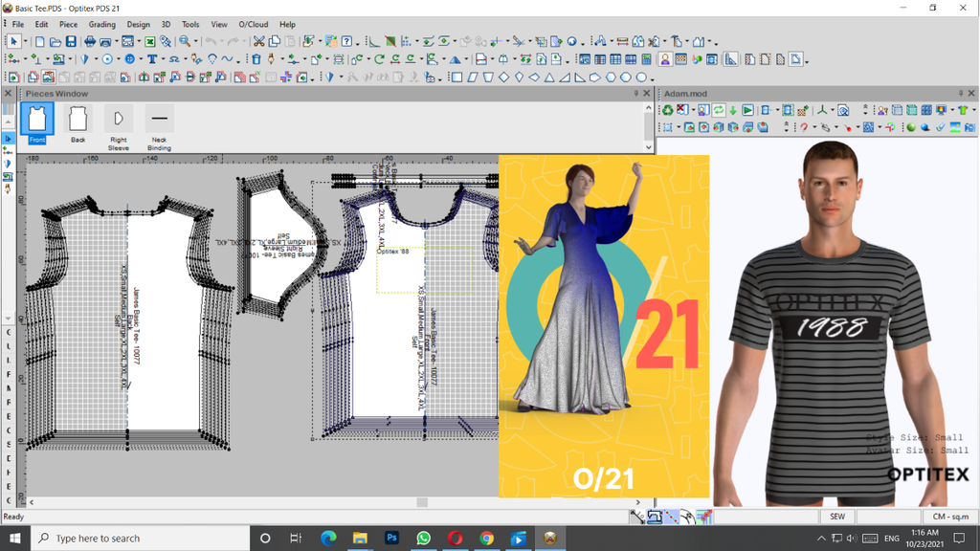Expand the 3D axis icon dropdown
Viewport: 980px width, 551px height.
pyautogui.click(x=832, y=111)
